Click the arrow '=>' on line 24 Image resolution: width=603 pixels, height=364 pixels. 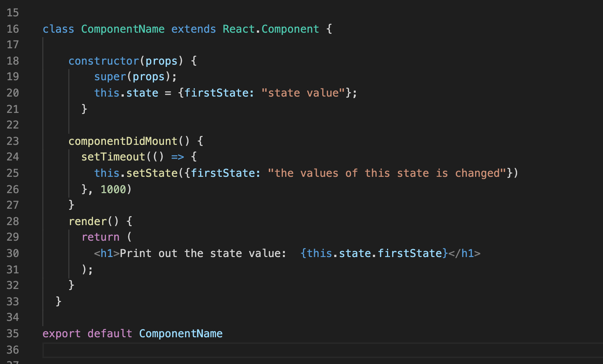(178, 157)
